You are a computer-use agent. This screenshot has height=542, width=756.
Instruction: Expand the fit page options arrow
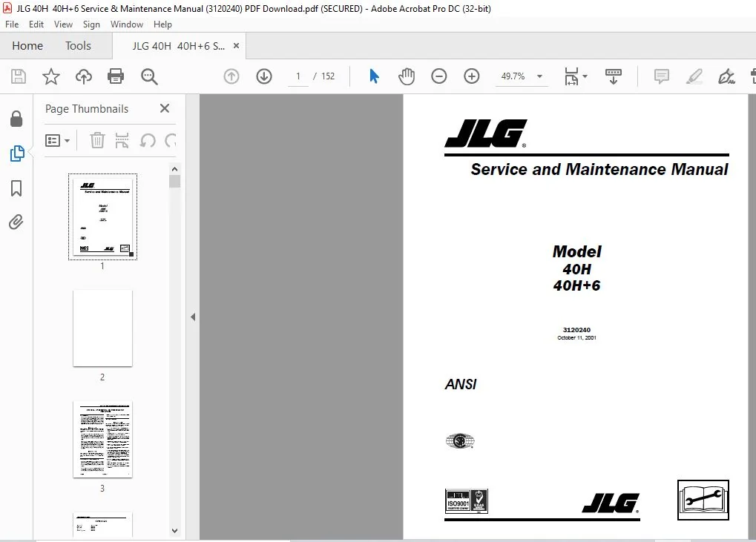(585, 76)
